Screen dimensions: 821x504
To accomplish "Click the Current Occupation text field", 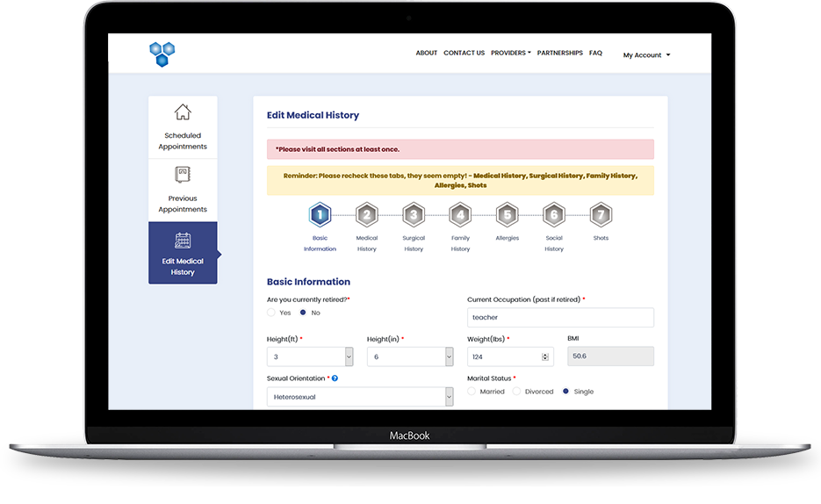I will (x=560, y=318).
